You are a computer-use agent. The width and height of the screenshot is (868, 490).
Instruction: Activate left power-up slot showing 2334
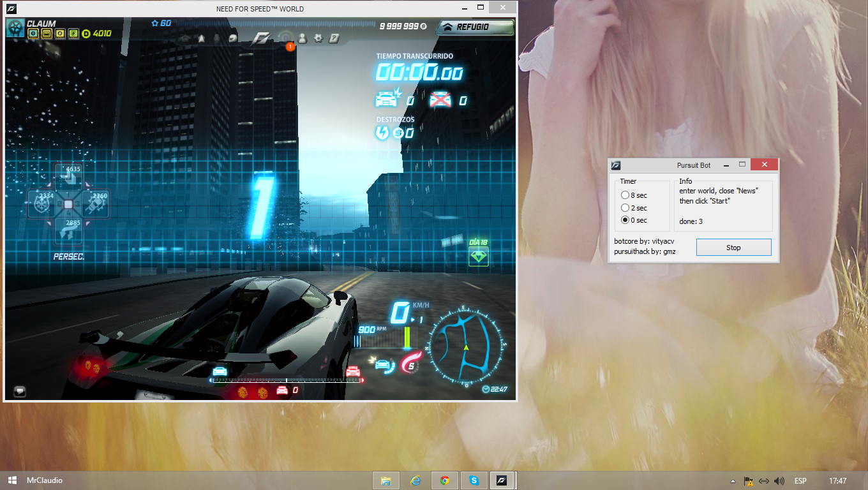(43, 203)
